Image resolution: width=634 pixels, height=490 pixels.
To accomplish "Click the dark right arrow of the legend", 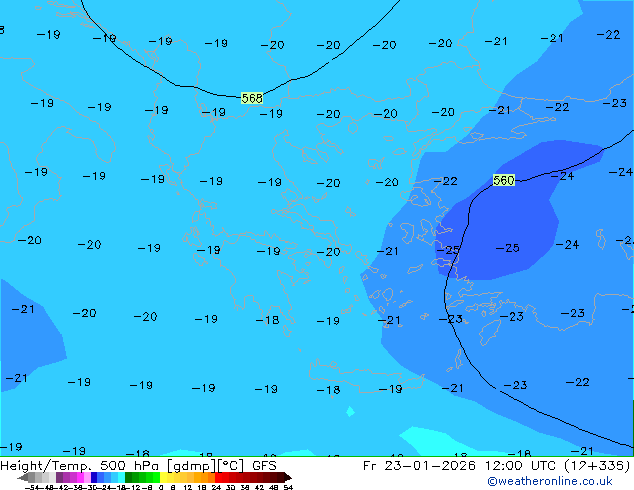I will (x=288, y=477).
